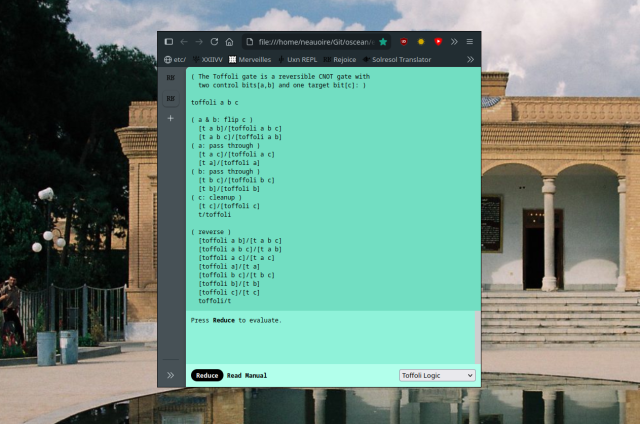This screenshot has width=640, height=424.
Task: Expand the vertical tabs sidebar chevron
Action: click(x=171, y=375)
